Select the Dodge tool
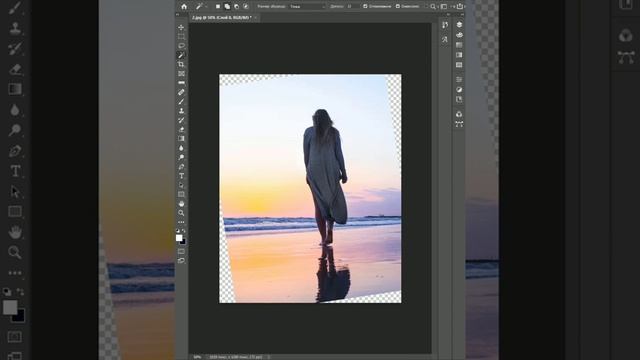640x360 pixels. pos(181,157)
